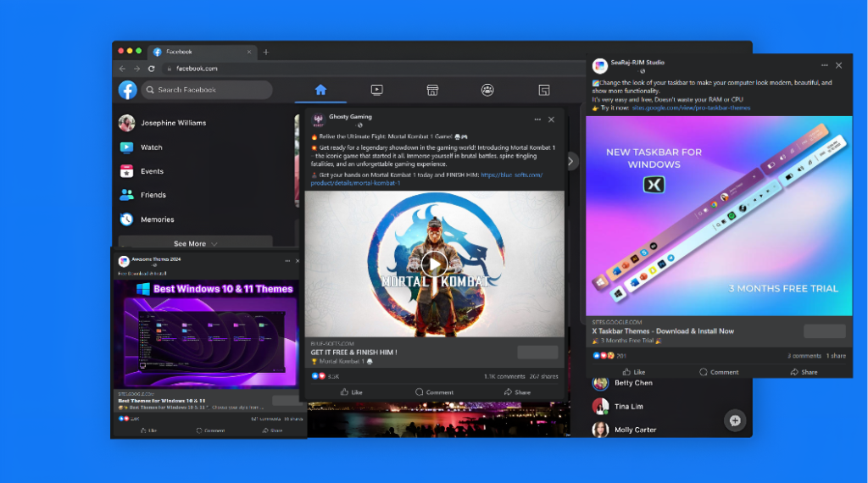Open Memories in left sidebar
Image resolution: width=868 pixels, height=483 pixels.
click(x=147, y=219)
